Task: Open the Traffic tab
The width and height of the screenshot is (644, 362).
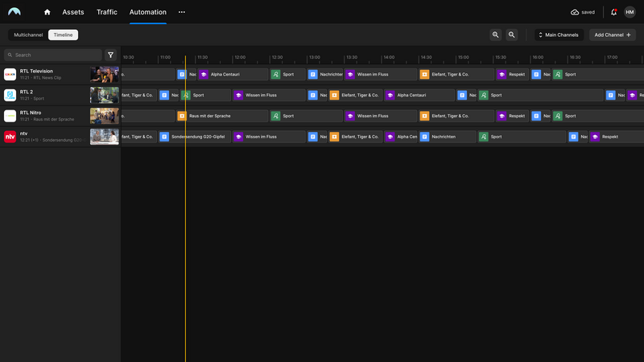Action: tap(107, 12)
